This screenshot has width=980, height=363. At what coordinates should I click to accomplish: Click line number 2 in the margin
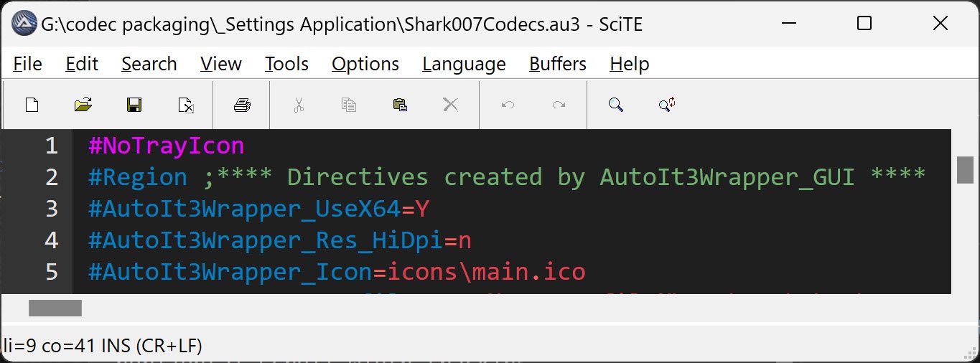point(51,177)
